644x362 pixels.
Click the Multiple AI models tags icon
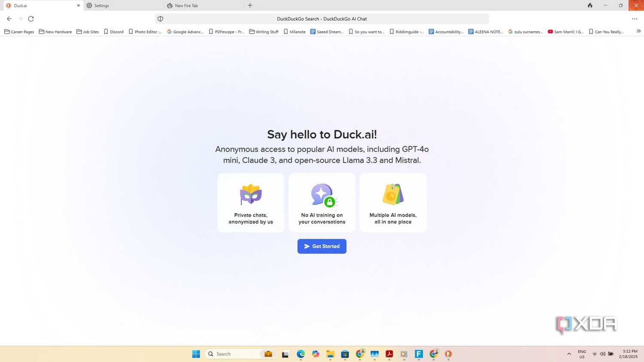[393, 194]
